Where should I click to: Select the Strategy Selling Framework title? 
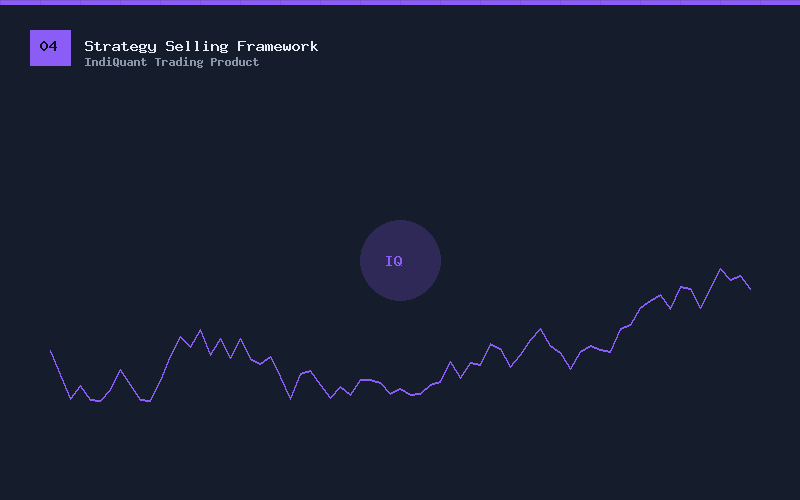201,46
